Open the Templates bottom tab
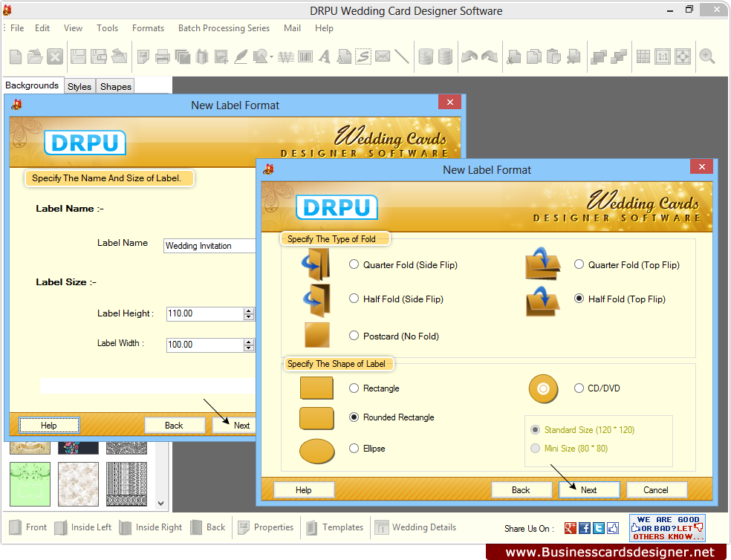Image resolution: width=731 pixels, height=560 pixels. tap(335, 527)
